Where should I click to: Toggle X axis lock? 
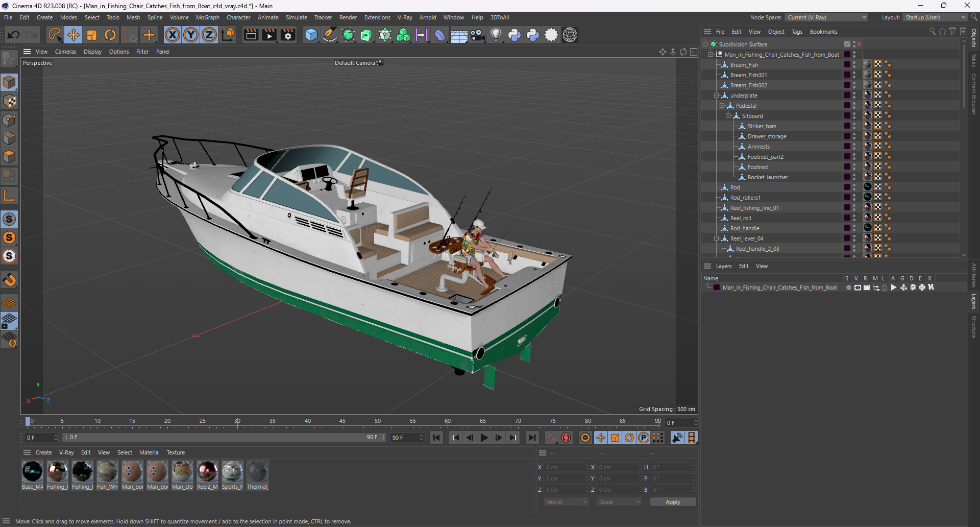coord(173,35)
